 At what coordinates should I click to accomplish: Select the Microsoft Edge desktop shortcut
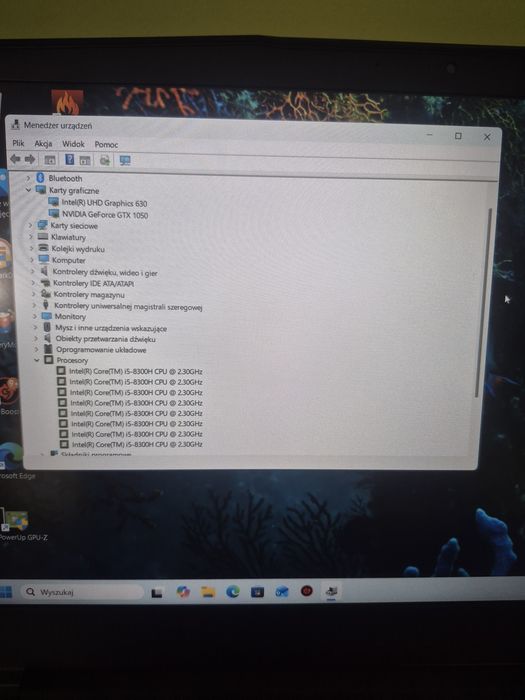click(13, 460)
